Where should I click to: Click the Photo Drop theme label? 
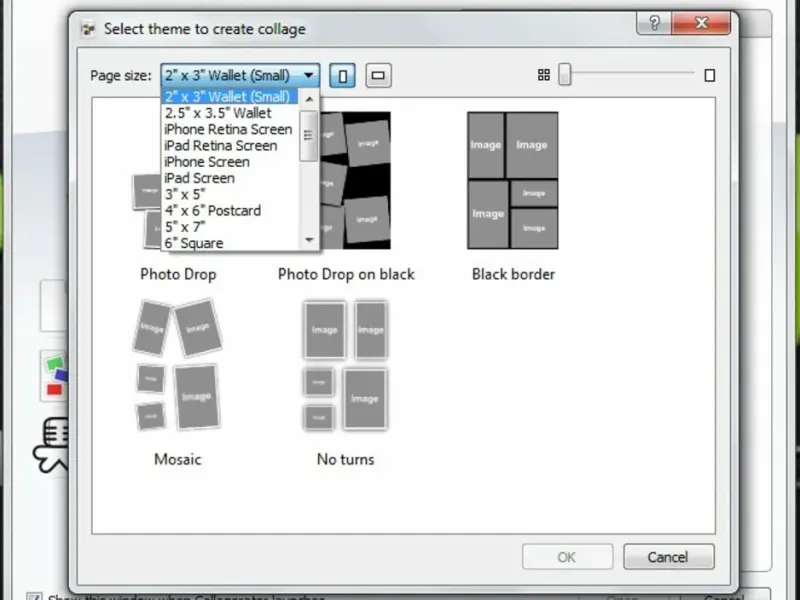coord(178,274)
